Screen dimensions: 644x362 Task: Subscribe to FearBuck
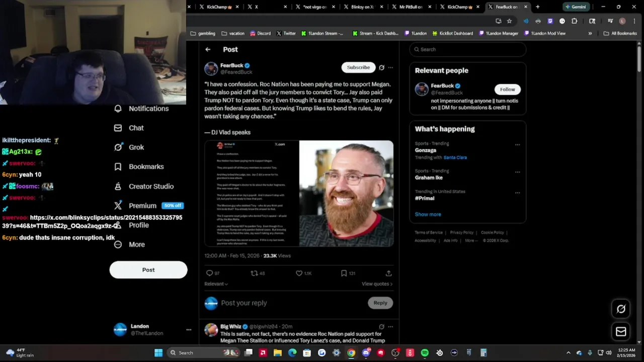[358, 67]
